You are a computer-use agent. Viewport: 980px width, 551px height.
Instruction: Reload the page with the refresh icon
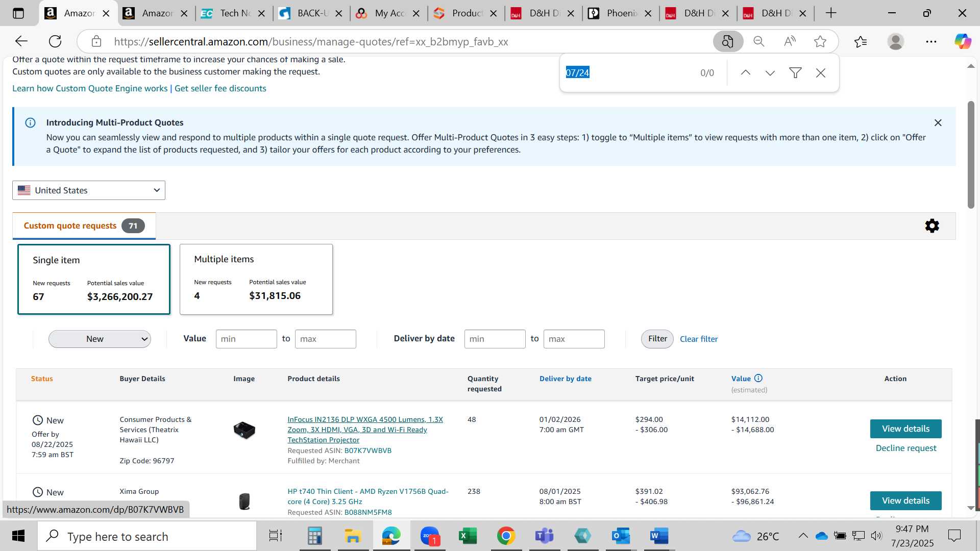click(55, 41)
